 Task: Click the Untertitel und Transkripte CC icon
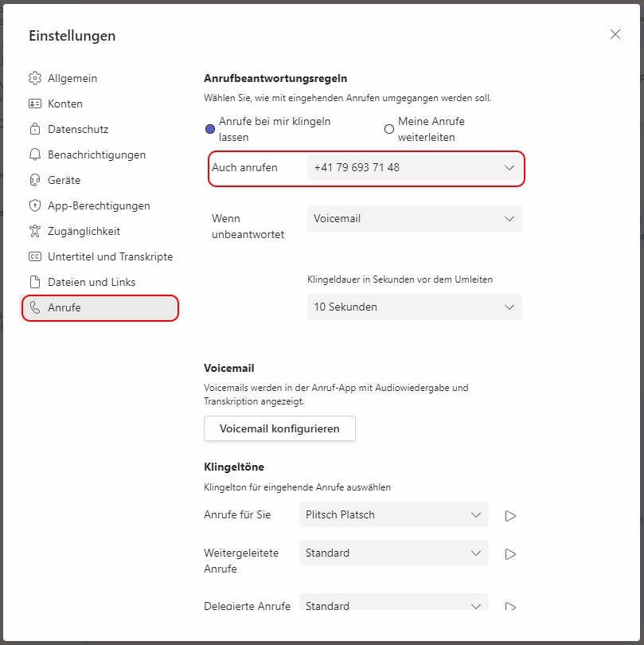coord(35,256)
